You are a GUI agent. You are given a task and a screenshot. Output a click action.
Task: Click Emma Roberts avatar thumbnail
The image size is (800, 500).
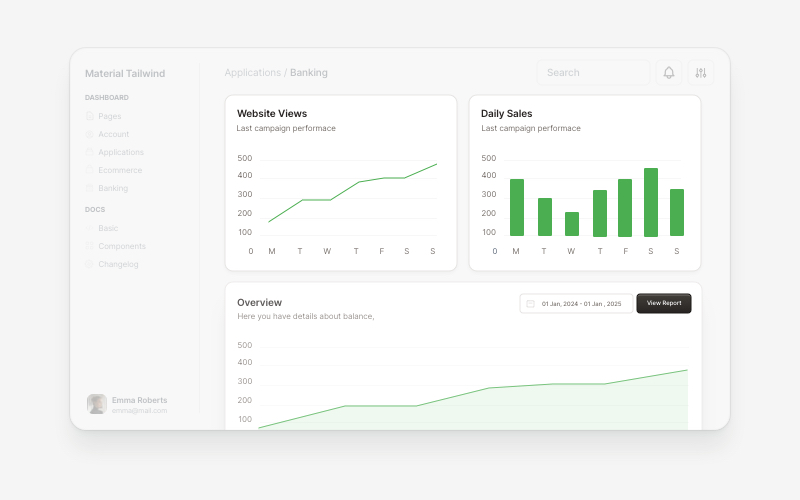[97, 404]
